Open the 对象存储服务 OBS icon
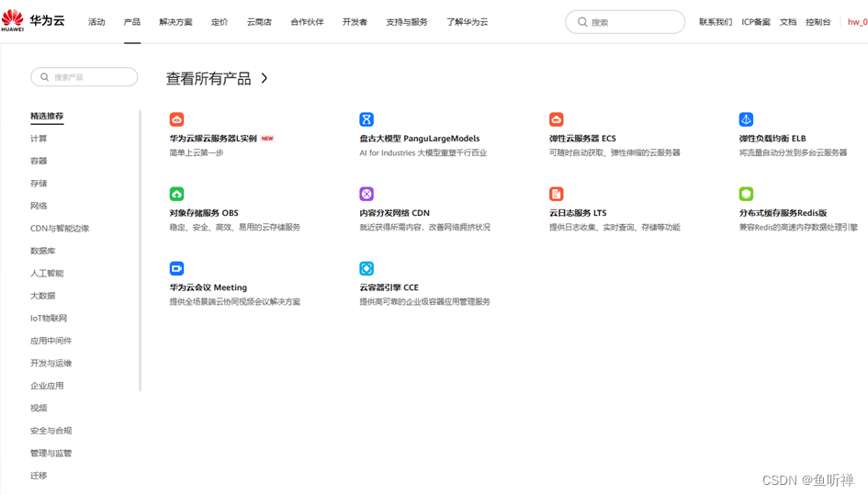The width and height of the screenshot is (868, 495). coord(176,194)
